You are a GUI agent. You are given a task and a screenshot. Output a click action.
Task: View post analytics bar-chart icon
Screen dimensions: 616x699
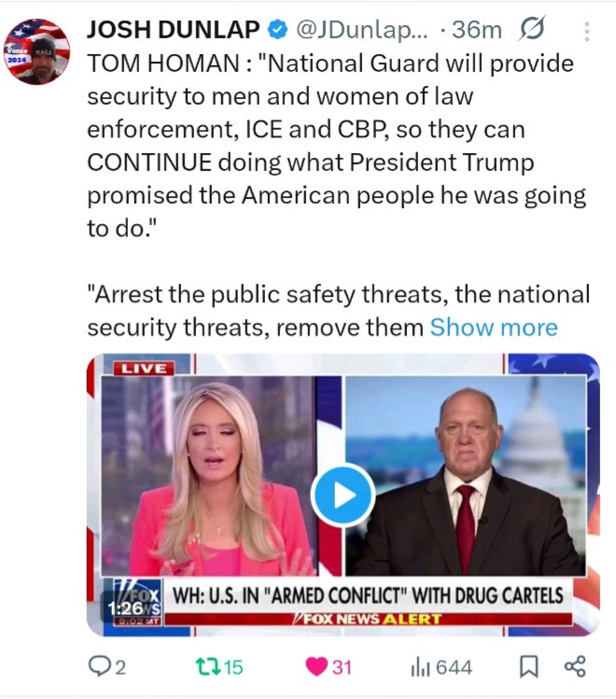tap(420, 667)
